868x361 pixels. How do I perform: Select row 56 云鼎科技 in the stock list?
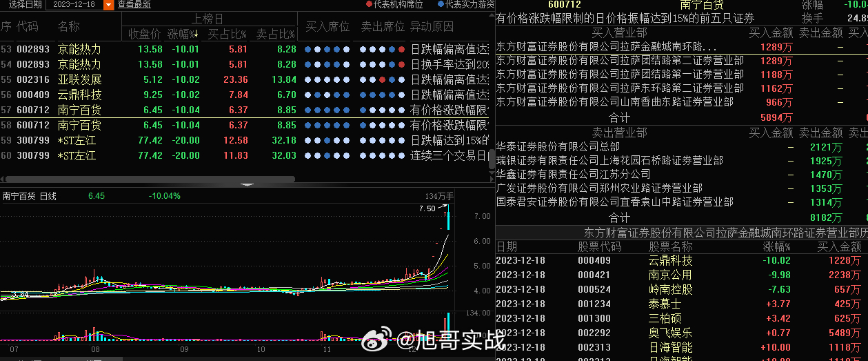pyautogui.click(x=245, y=95)
